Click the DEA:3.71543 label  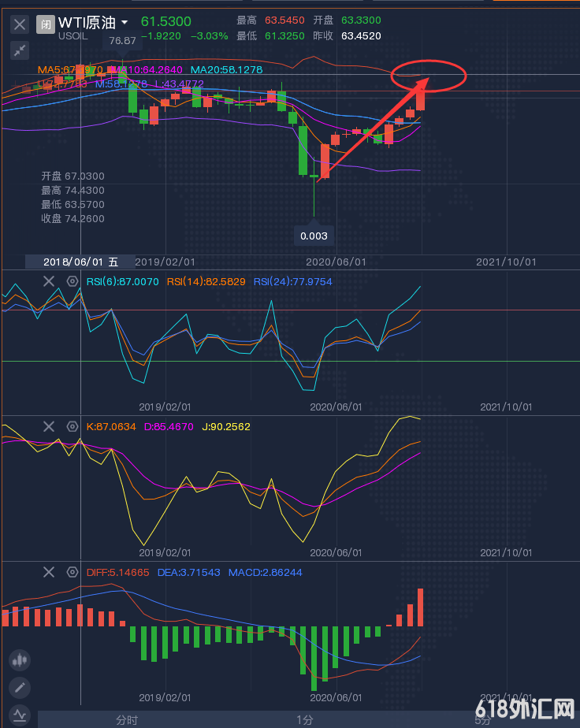(188, 573)
